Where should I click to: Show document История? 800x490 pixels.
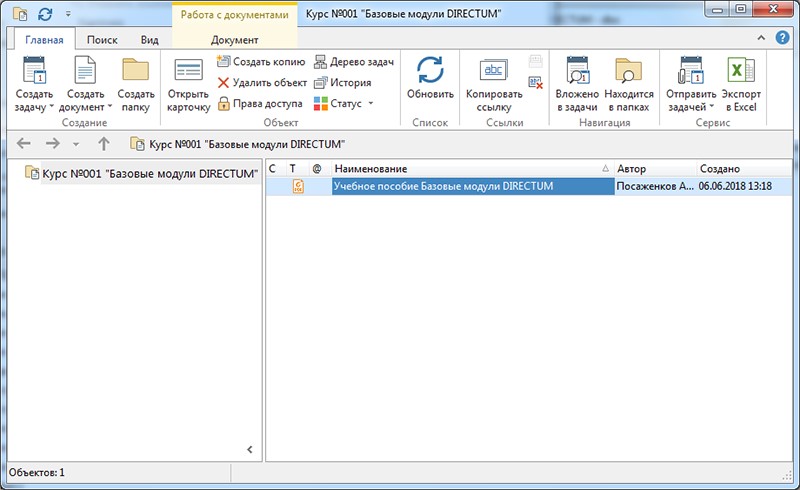point(343,83)
